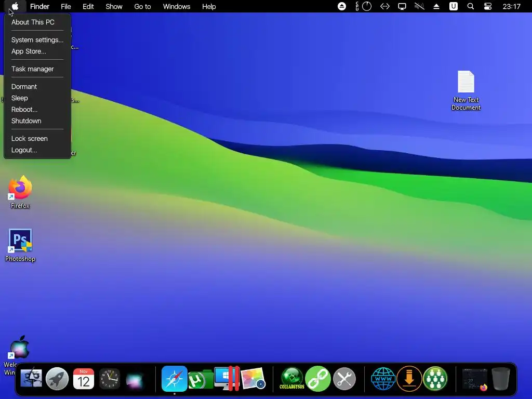The image size is (532, 399).
Task: Open Control Center toggles icon
Action: 487,6
